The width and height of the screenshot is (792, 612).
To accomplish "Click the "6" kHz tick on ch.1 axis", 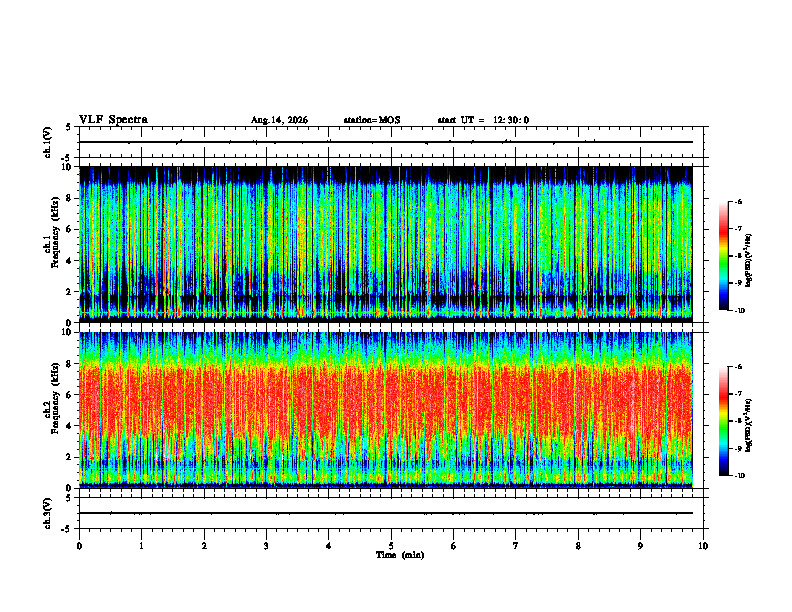I will (70, 229).
